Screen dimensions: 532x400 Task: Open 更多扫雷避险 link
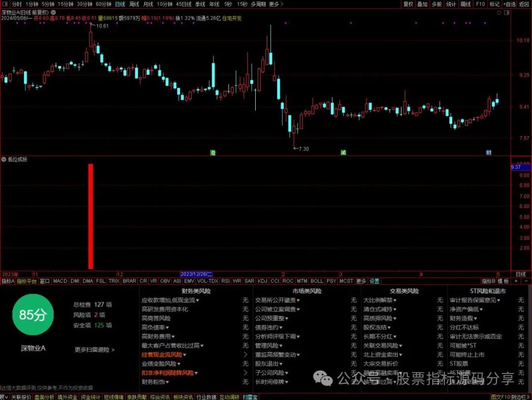point(94,349)
